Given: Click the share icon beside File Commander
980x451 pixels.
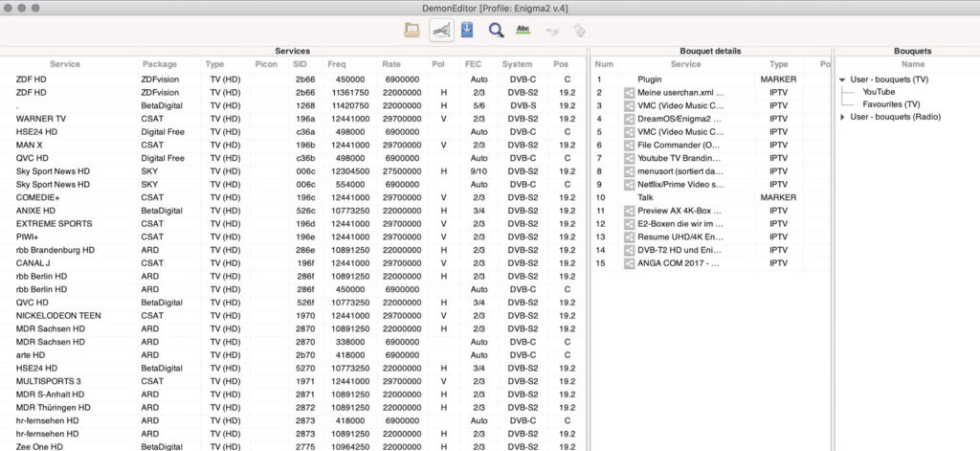Looking at the screenshot, I should 629,145.
